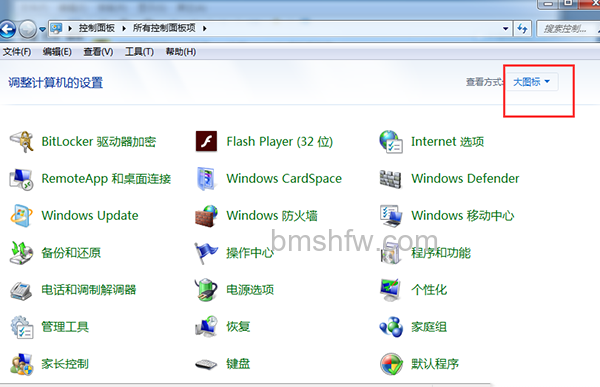Open the 工具(T) menu

click(139, 52)
